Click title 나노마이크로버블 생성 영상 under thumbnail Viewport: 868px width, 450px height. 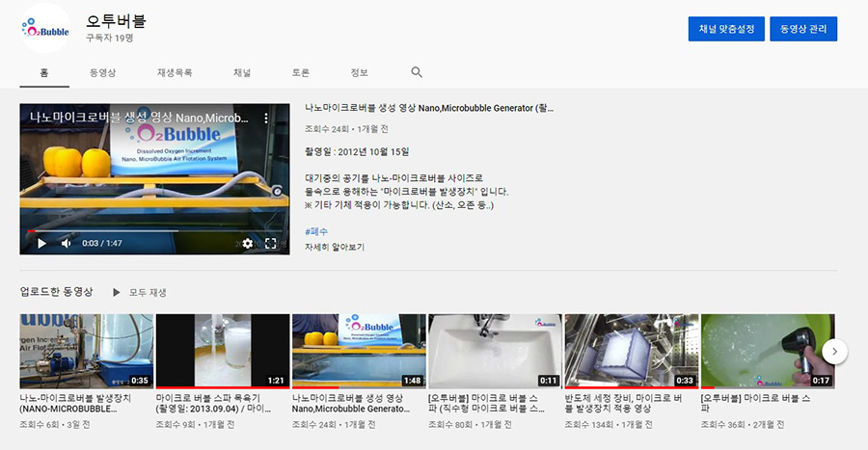[x=351, y=404]
